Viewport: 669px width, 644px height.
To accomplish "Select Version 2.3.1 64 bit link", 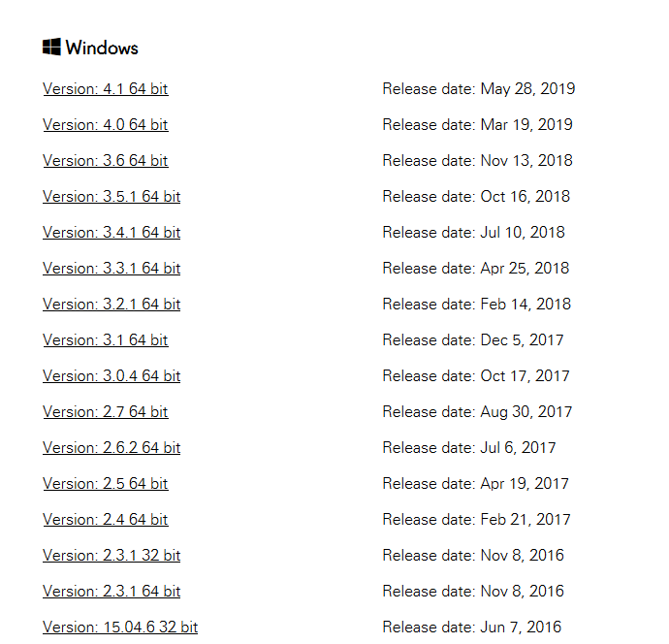I will (x=111, y=592).
